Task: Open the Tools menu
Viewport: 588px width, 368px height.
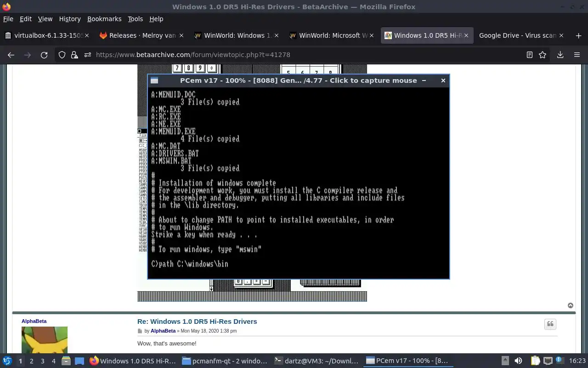Action: pyautogui.click(x=136, y=19)
